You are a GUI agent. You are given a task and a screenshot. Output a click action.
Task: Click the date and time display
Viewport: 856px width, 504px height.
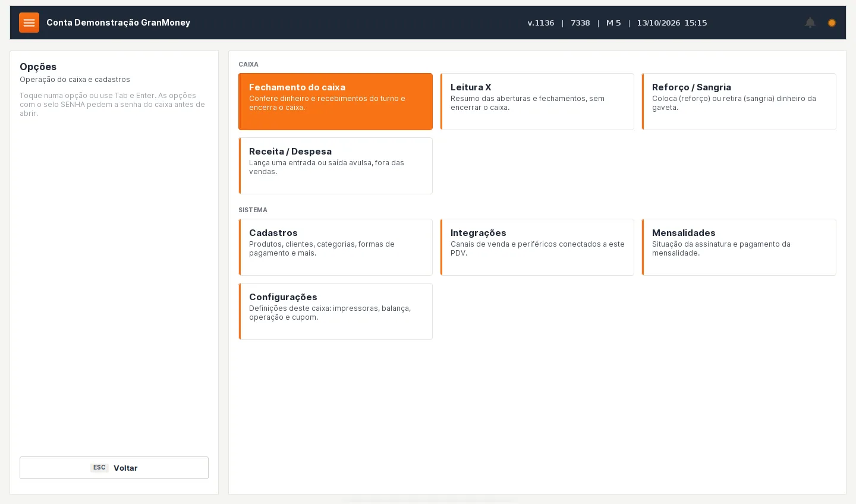(x=672, y=23)
